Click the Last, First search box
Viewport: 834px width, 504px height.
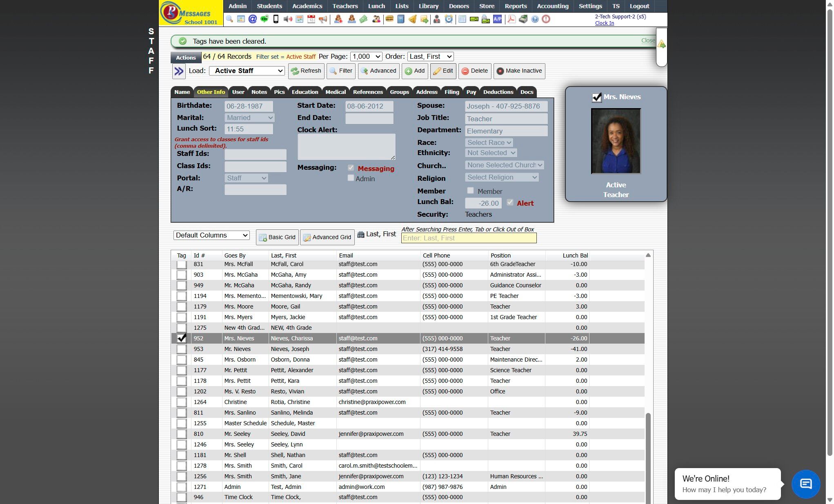pos(469,238)
